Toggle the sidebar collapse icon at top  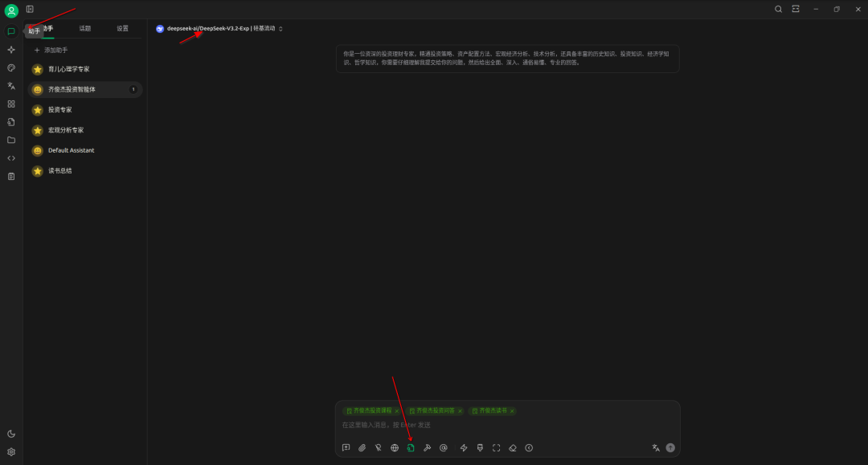click(x=30, y=10)
